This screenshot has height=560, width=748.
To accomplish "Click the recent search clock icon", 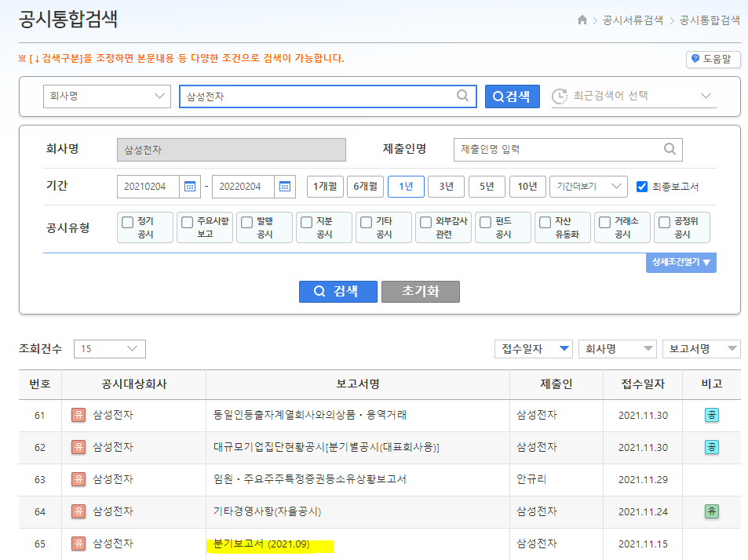I will [x=560, y=96].
